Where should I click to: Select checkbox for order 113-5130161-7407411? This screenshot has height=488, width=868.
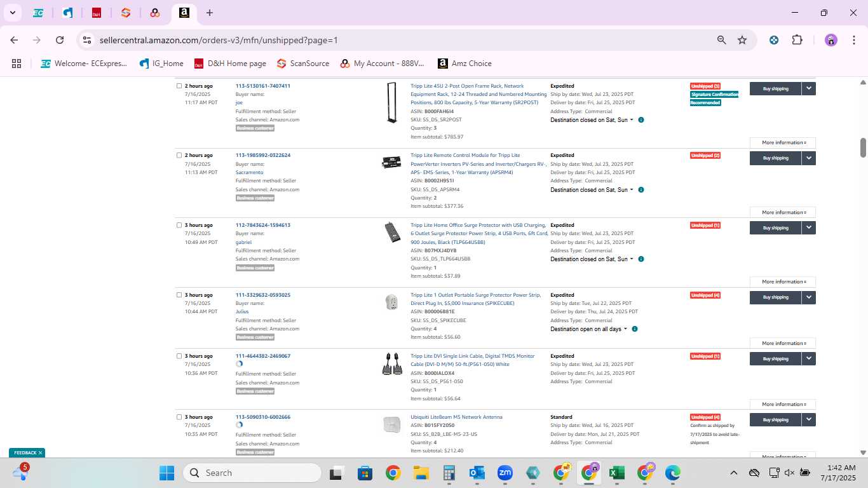(x=179, y=86)
